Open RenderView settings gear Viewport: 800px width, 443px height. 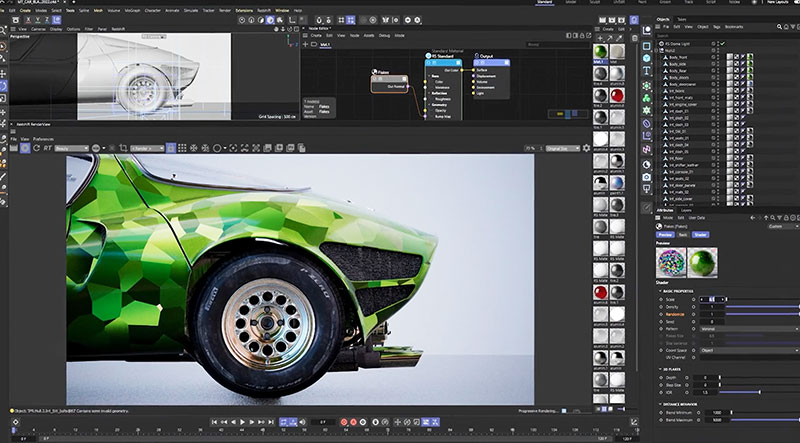(586, 148)
